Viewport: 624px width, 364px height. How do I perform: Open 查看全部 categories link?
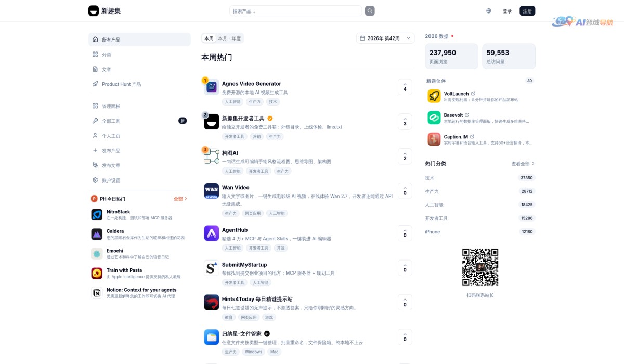point(523,164)
